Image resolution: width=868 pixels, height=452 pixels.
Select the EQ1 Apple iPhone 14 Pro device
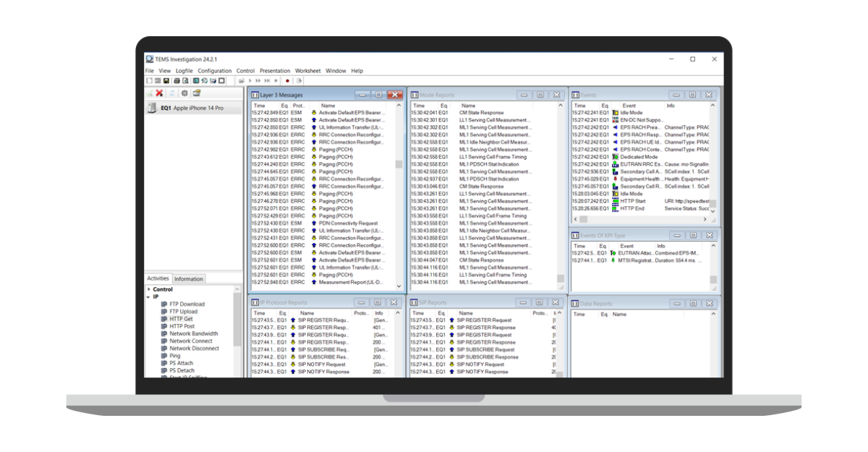click(x=192, y=106)
